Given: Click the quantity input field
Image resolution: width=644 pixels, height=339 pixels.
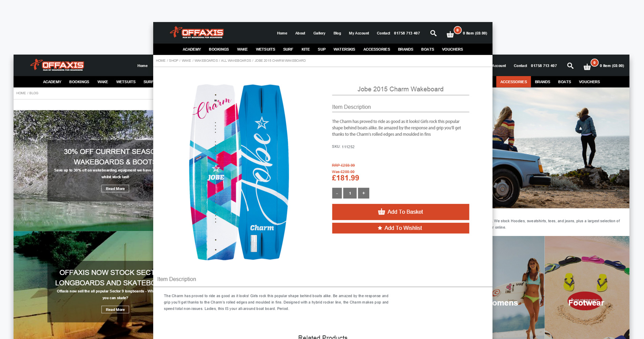Looking at the screenshot, I should (350, 193).
